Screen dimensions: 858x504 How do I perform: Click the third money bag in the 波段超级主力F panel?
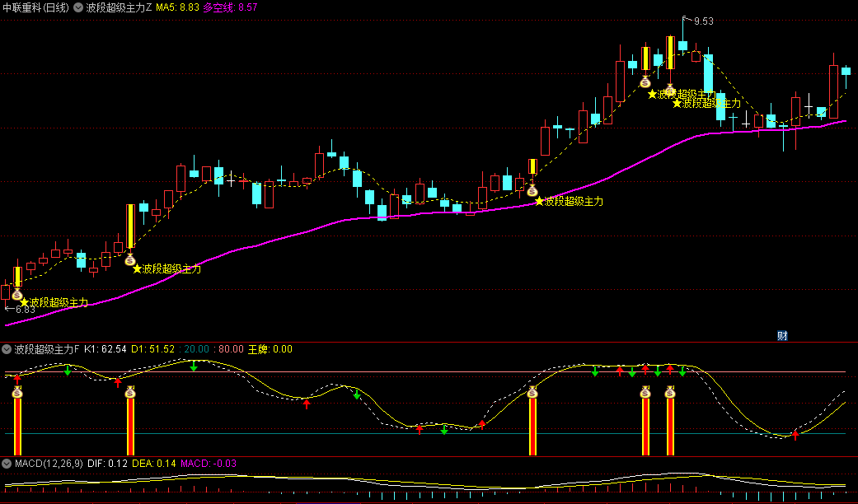click(532, 392)
